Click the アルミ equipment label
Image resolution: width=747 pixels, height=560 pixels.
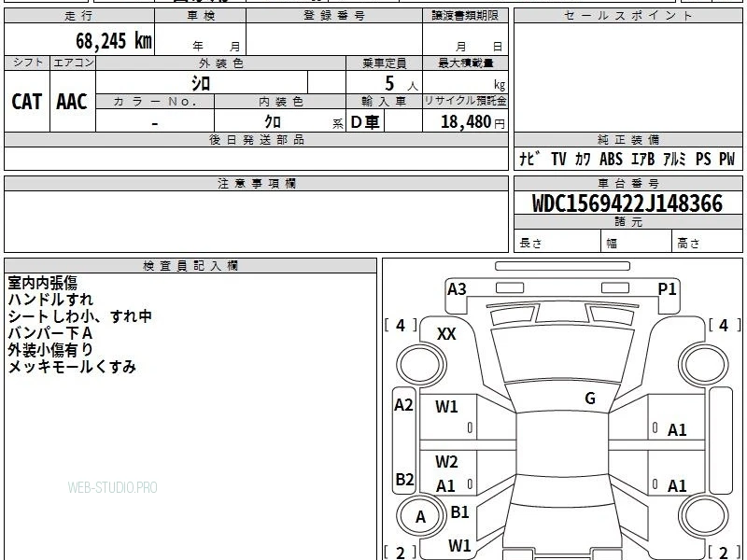pyautogui.click(x=674, y=159)
